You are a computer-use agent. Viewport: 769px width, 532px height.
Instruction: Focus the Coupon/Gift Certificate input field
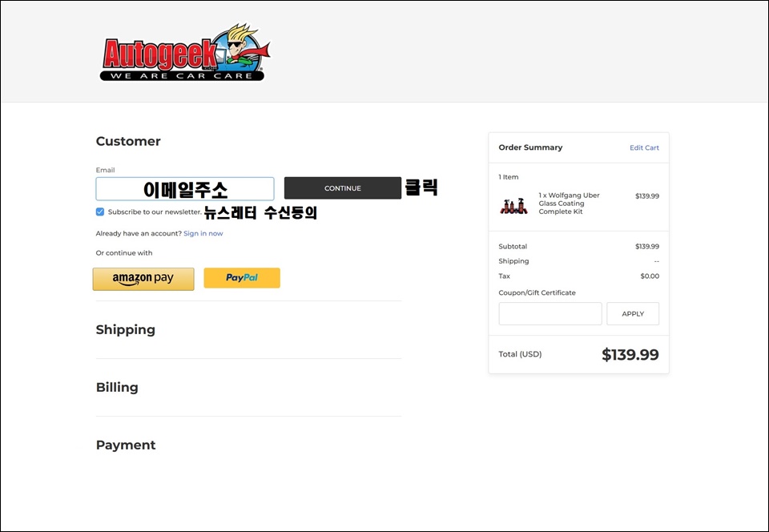point(550,314)
